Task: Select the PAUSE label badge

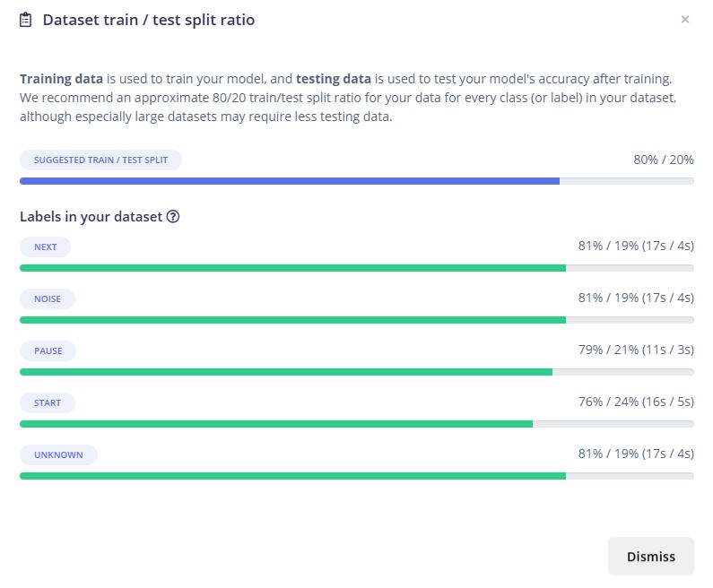Action: (48, 350)
